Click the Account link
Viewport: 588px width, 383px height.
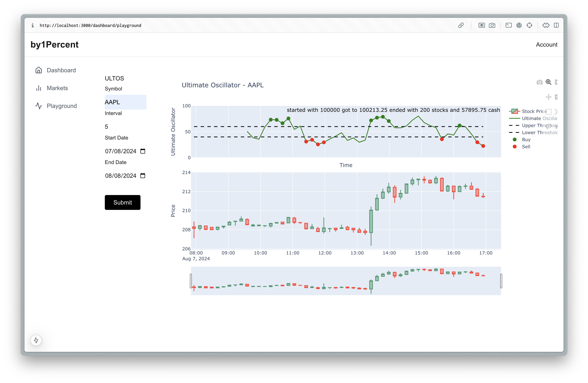pos(546,45)
